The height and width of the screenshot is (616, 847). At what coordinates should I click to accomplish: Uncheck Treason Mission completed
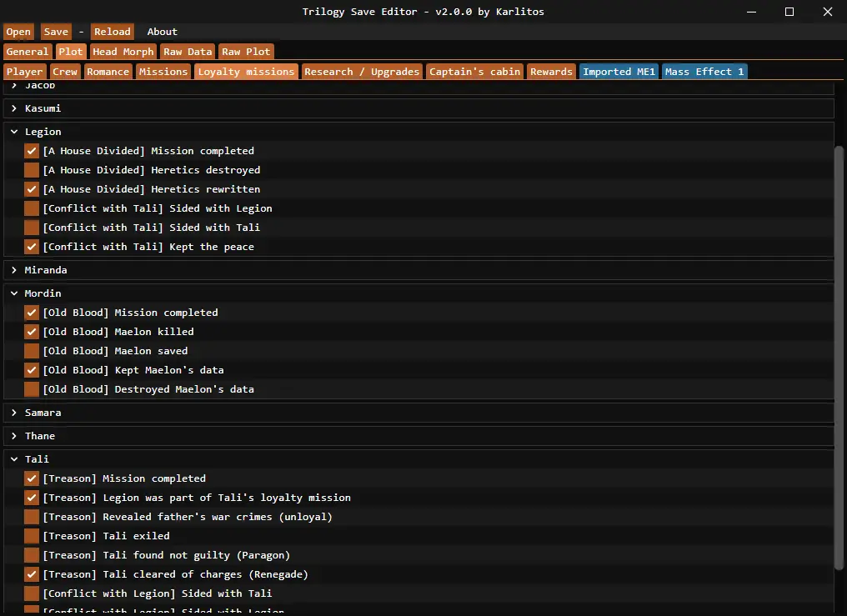(32, 478)
